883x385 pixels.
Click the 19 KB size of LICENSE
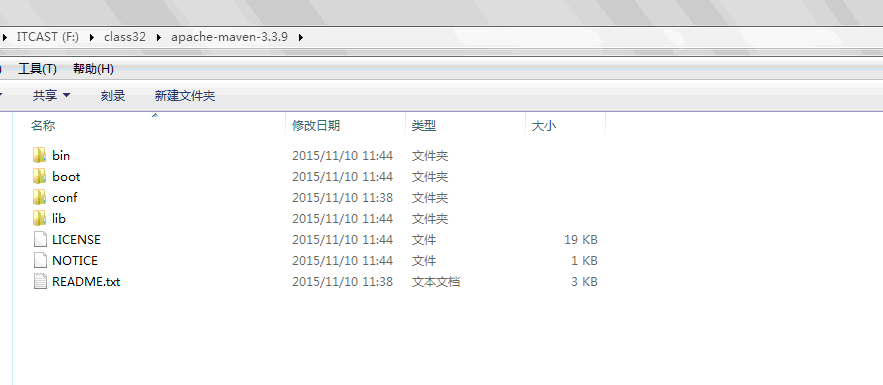tap(581, 240)
